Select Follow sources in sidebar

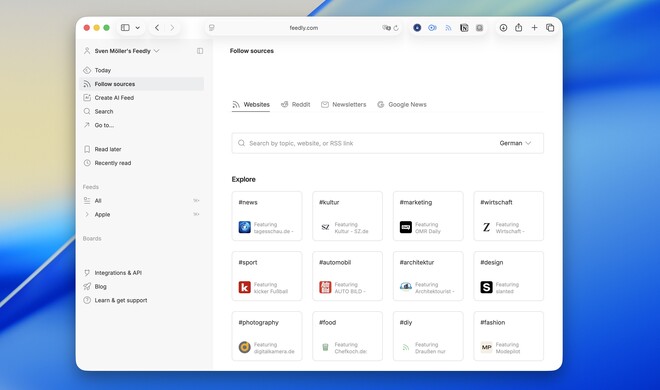pyautogui.click(x=141, y=84)
